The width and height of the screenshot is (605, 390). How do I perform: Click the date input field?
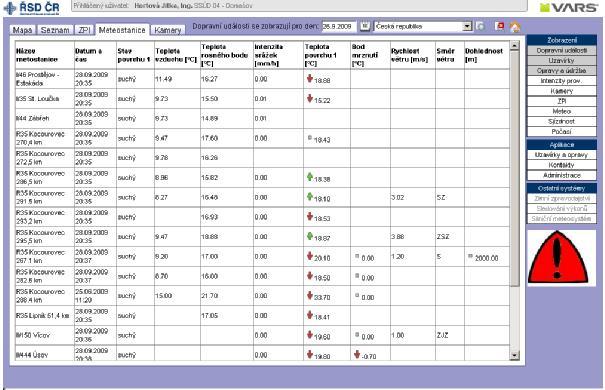(340, 26)
